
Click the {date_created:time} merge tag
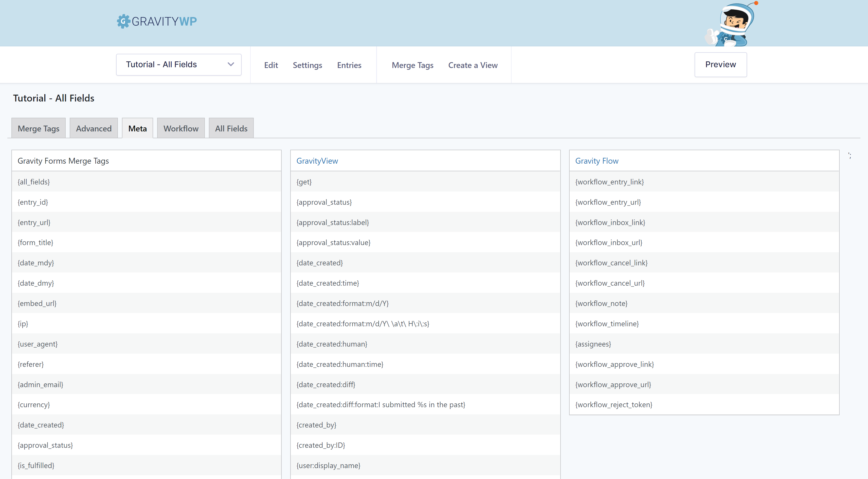(328, 283)
